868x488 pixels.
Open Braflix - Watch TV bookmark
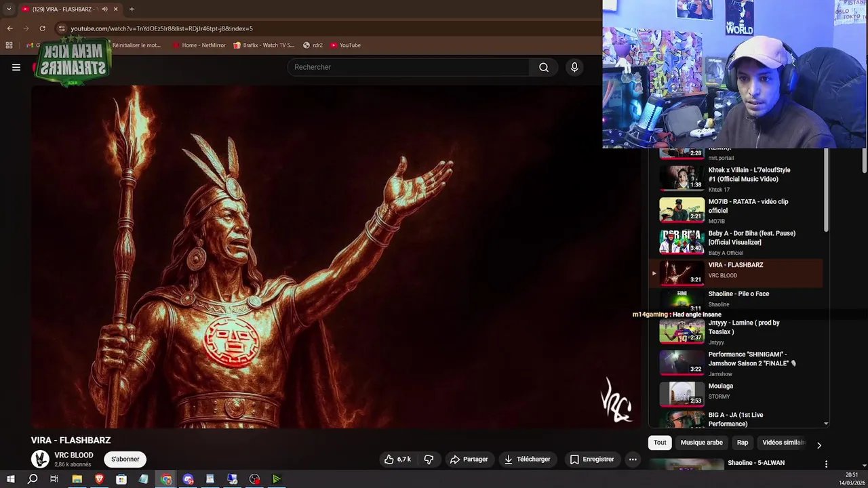coord(264,45)
